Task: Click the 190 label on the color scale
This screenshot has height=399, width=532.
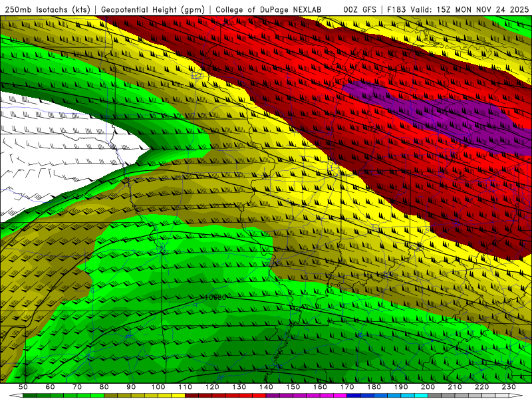Action: (401, 387)
